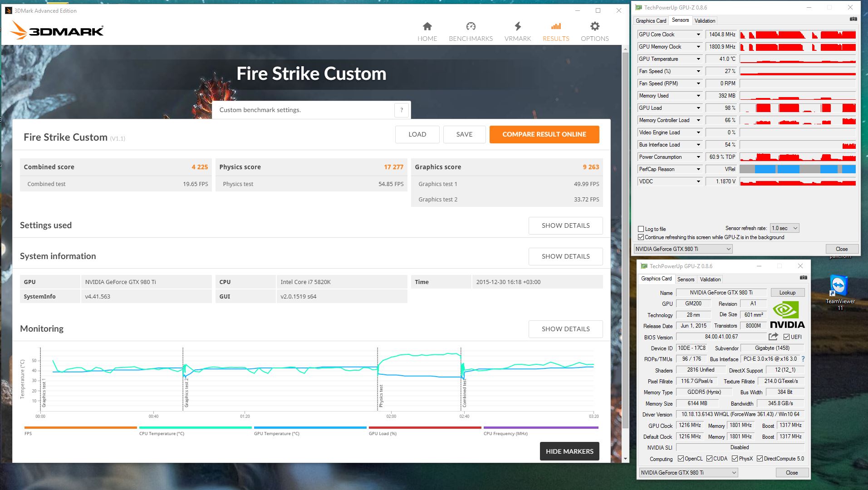Open the GPU Temperature sensor dropdown
The width and height of the screenshot is (868, 490).
(698, 59)
